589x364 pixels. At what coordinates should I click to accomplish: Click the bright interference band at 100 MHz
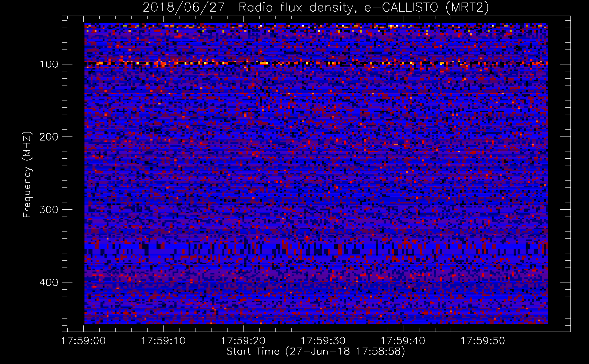[316, 64]
